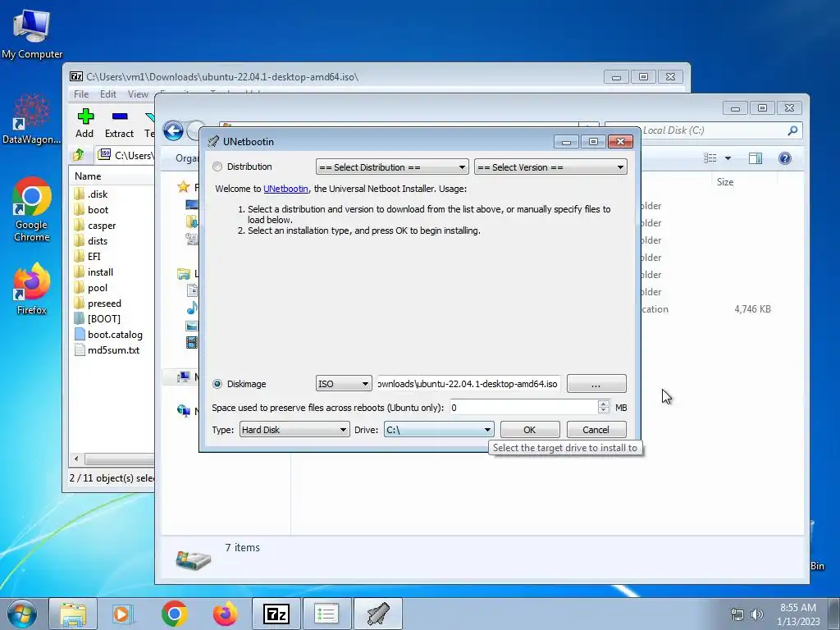Image resolution: width=840 pixels, height=630 pixels.
Task: Click the network tray icon
Action: (737, 614)
